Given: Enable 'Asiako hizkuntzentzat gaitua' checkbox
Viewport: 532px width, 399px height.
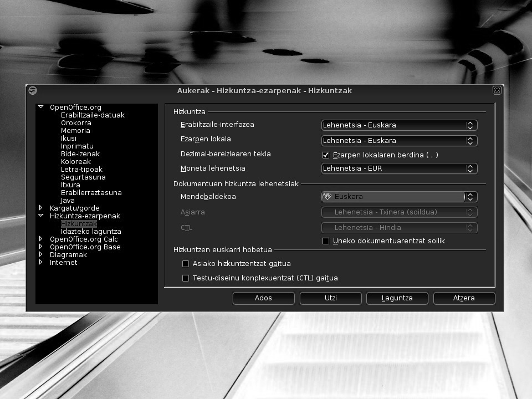Looking at the screenshot, I should [x=186, y=264].
